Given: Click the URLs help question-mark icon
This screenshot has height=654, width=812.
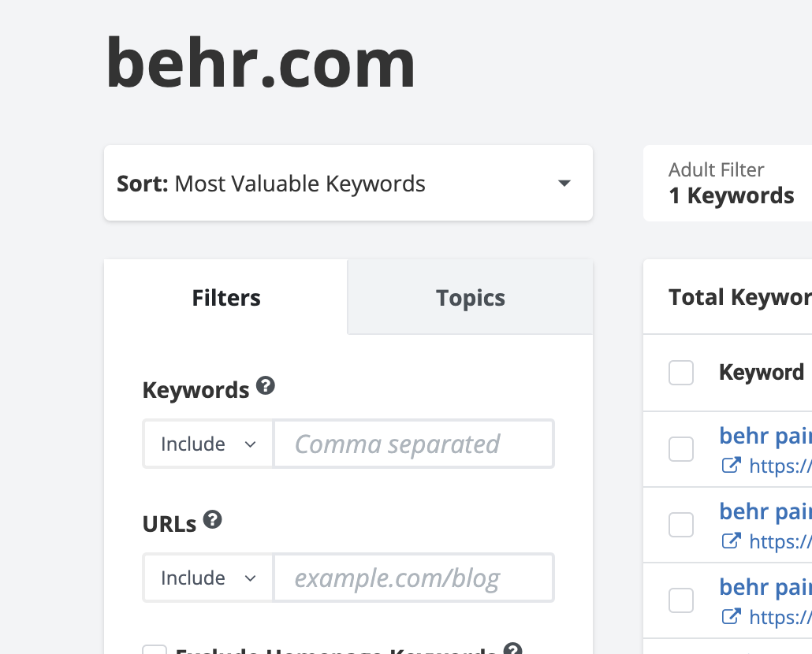Looking at the screenshot, I should point(213,520).
